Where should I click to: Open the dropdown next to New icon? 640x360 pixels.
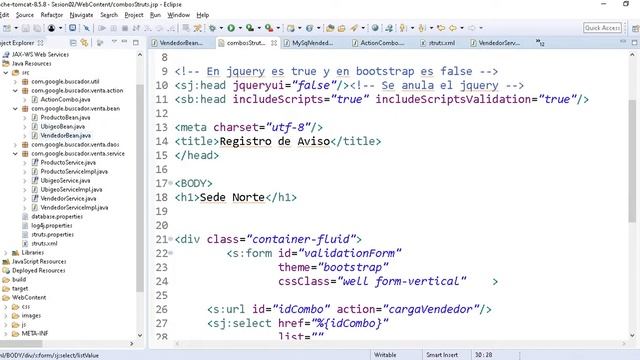[x=16, y=28]
